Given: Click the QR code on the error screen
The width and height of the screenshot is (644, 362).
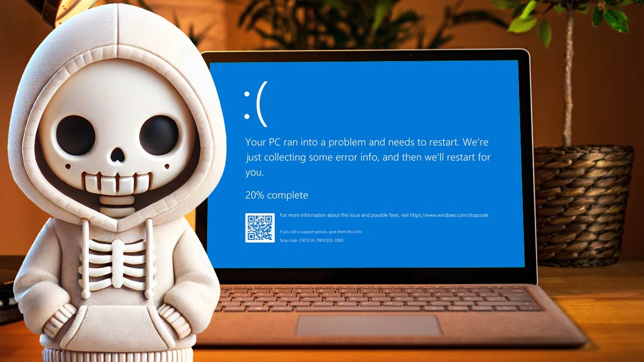Looking at the screenshot, I should (260, 227).
